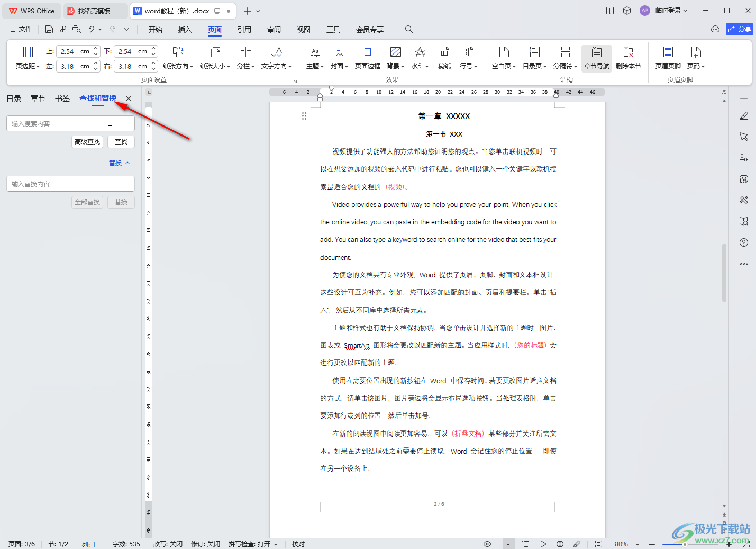Click the delete section icon
Screen dimensions: 756x549
coord(629,52)
